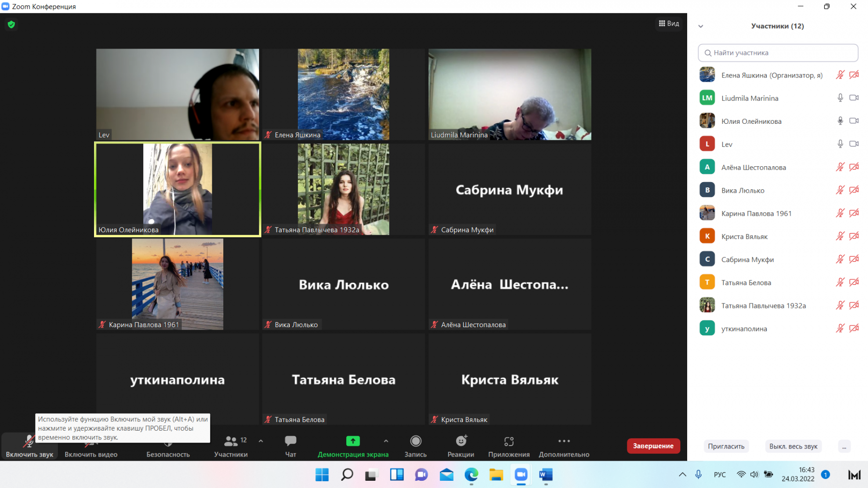Open the participants panel three-dots menu
The height and width of the screenshot is (488, 868).
[844, 446]
